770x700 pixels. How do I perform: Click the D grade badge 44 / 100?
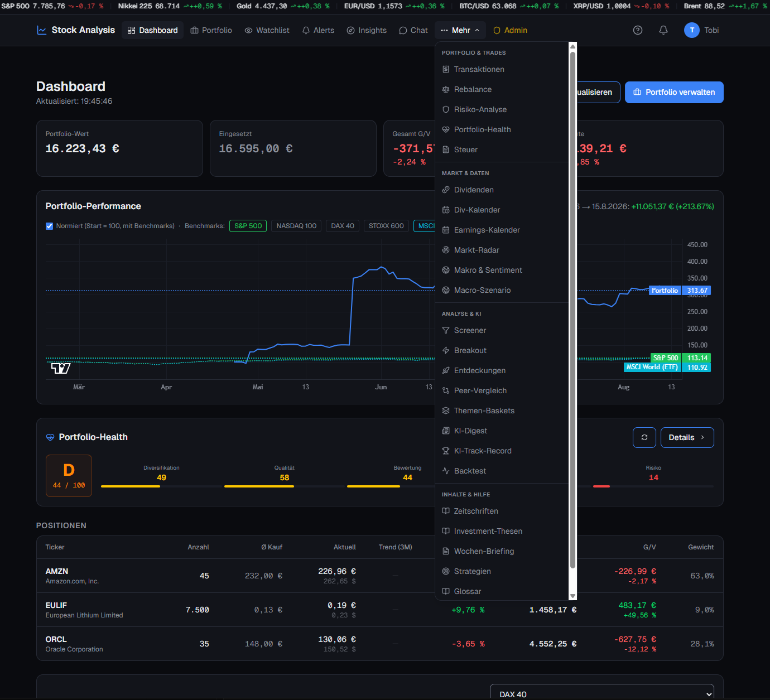(69, 476)
